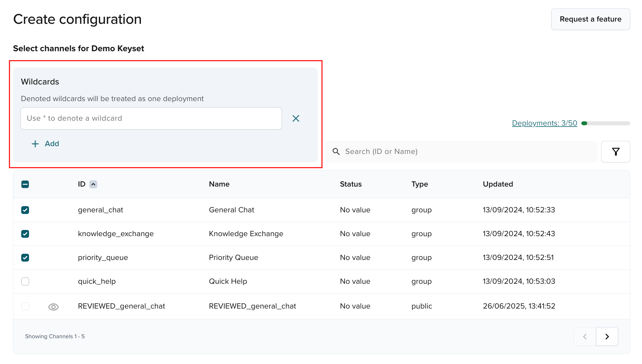Click the previous page arrow
The height and width of the screenshot is (364, 642).
pos(585,336)
